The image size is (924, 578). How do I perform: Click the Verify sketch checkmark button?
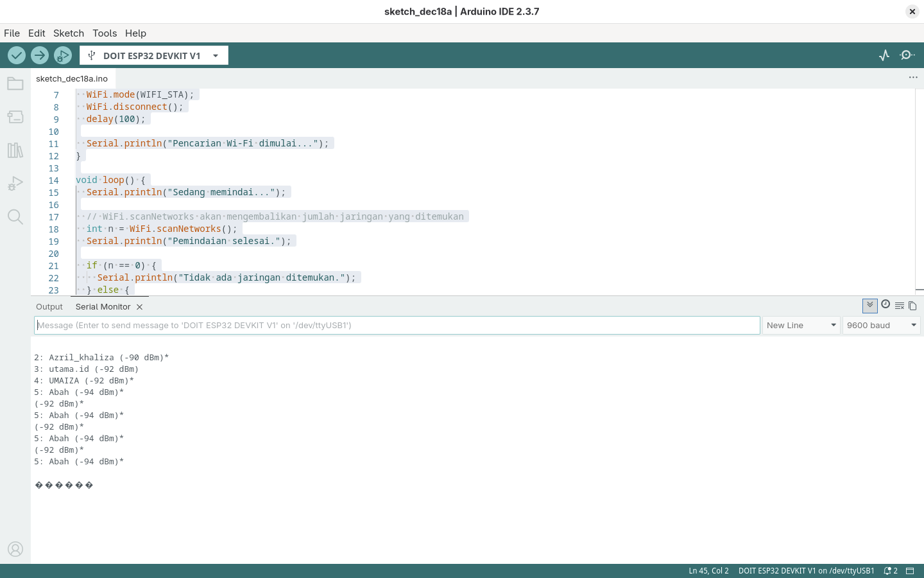17,55
